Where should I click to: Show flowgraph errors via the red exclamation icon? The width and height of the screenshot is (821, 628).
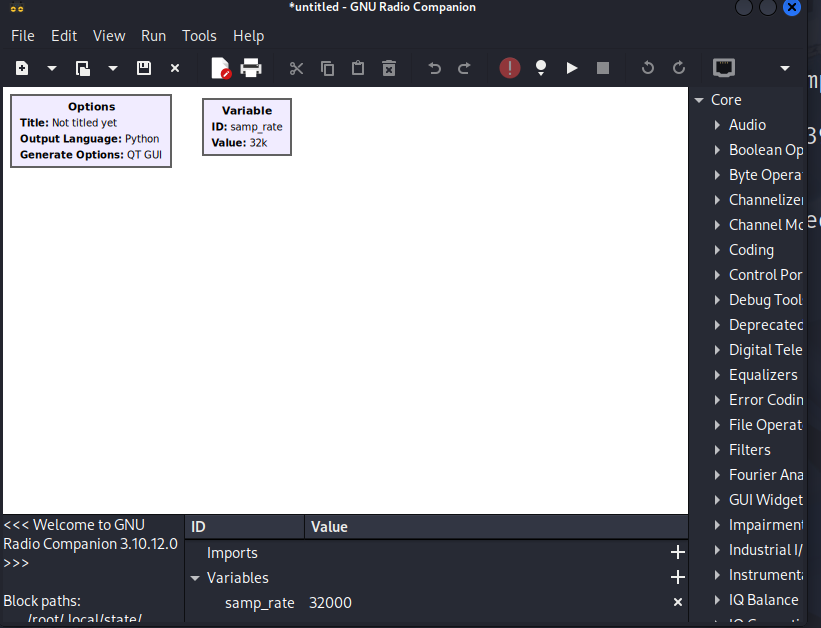pyautogui.click(x=509, y=68)
